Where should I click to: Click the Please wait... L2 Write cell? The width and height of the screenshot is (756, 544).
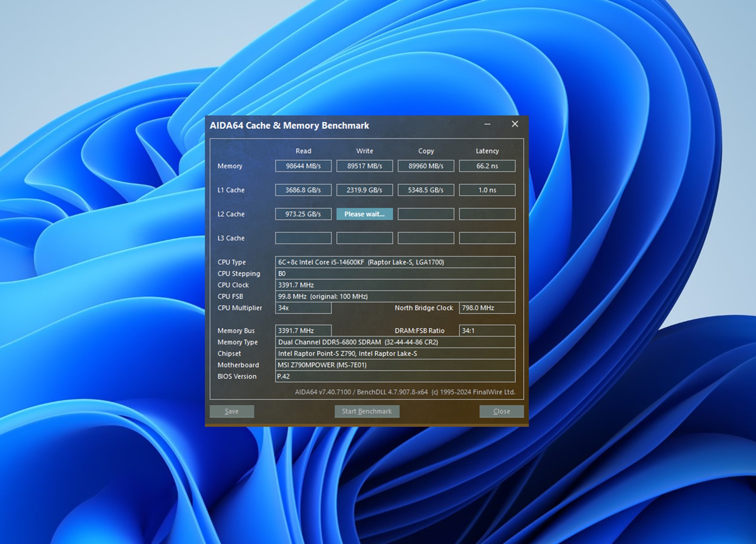coord(364,214)
